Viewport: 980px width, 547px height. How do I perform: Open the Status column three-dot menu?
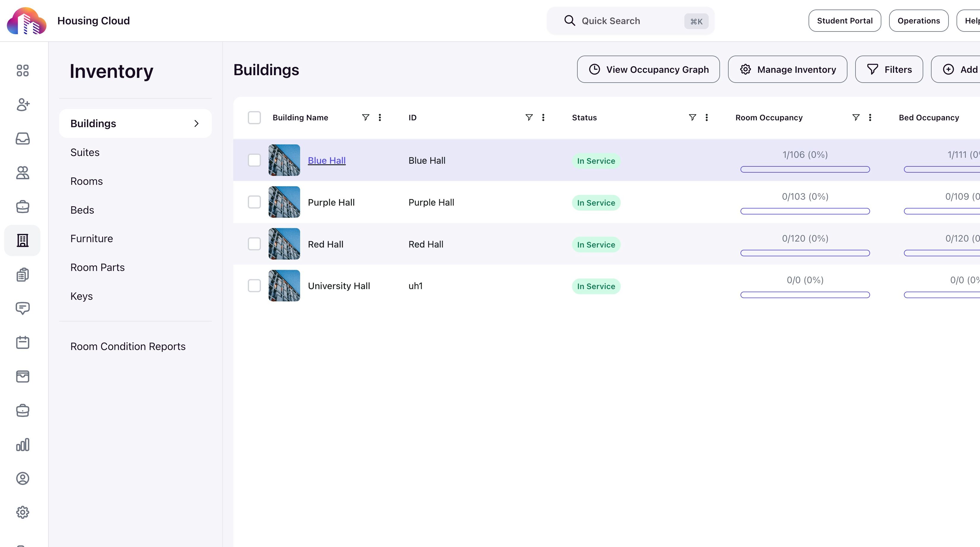(x=706, y=118)
